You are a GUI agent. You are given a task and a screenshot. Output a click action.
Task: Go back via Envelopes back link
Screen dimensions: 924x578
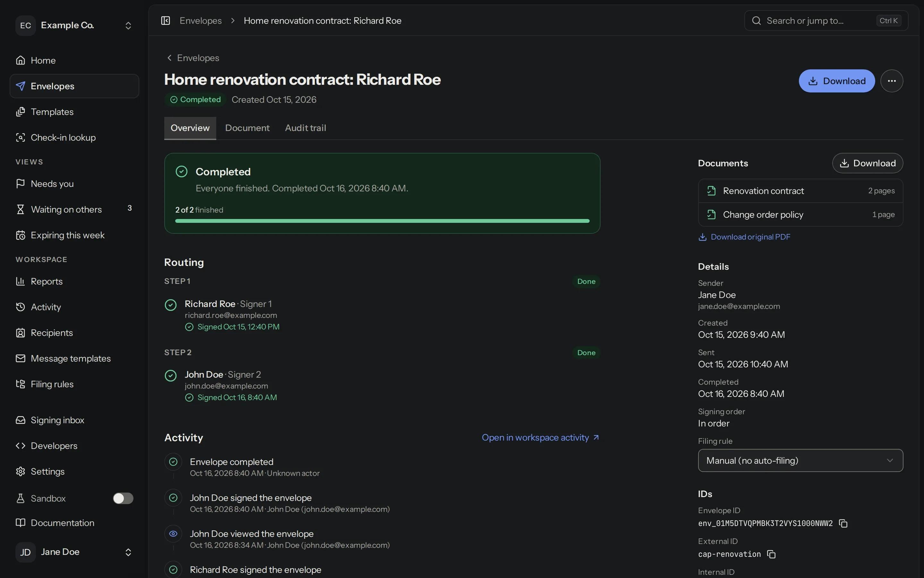[193, 58]
